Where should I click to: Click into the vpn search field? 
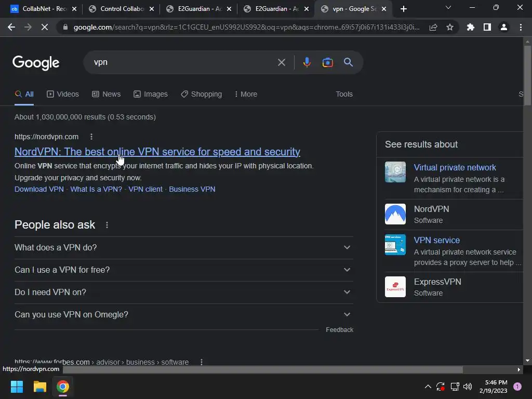183,62
